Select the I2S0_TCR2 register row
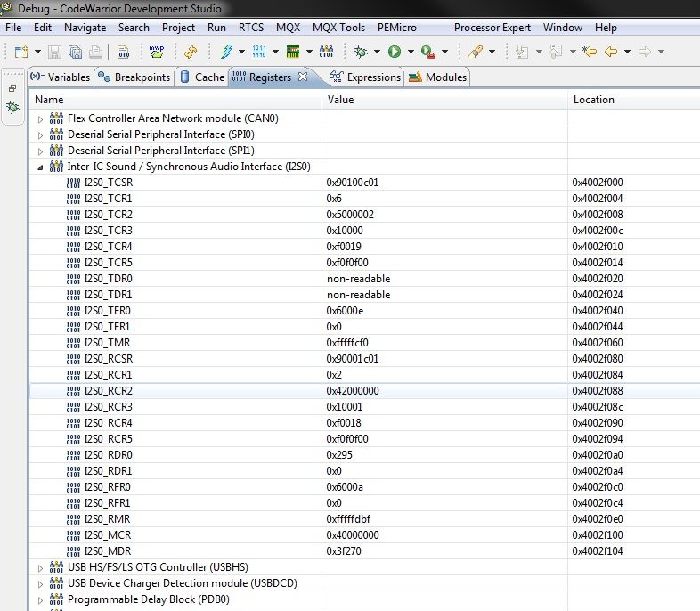700x611 pixels. tap(365, 215)
